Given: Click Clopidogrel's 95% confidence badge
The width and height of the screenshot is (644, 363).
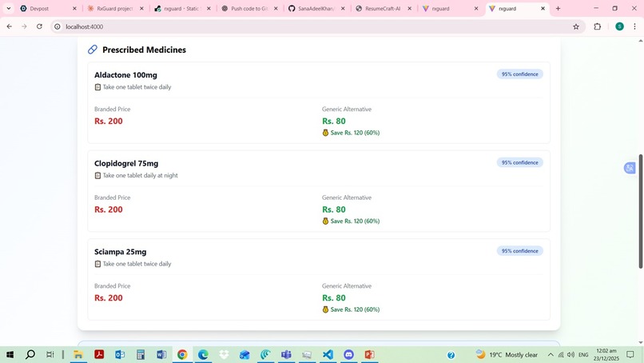Looking at the screenshot, I should 519,162.
